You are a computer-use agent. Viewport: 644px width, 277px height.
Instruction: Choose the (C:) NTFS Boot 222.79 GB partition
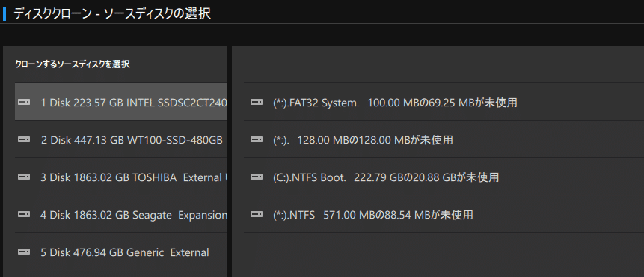click(x=444, y=177)
